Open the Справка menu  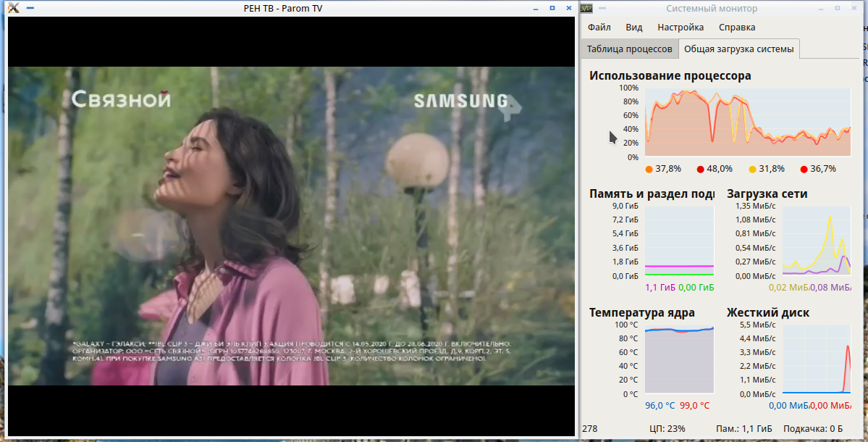pyautogui.click(x=736, y=28)
